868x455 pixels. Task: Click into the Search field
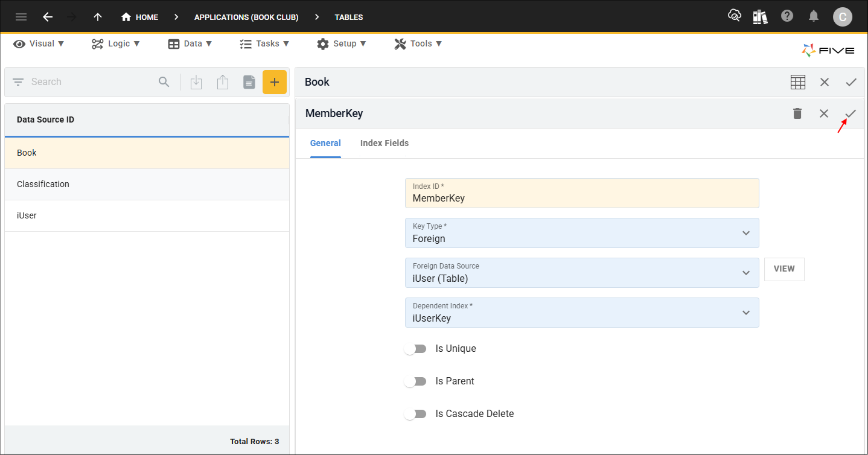click(x=91, y=82)
